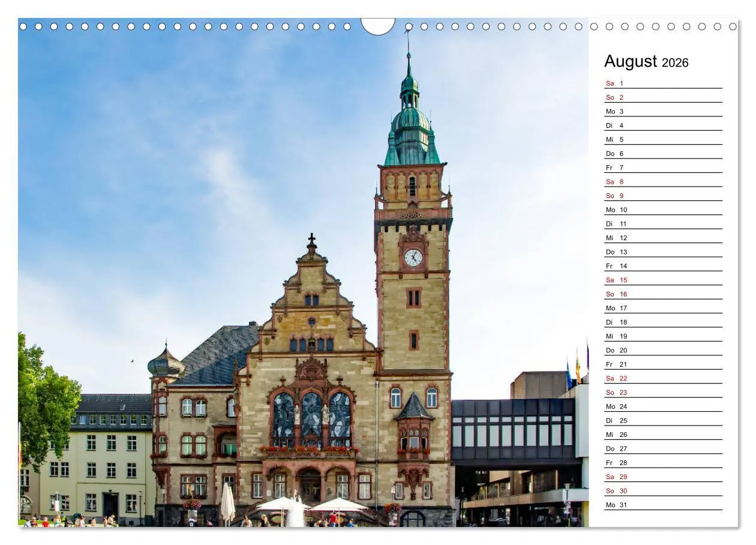The image size is (756, 545).
Task: Select the 'Mo 24' calendar row
Action: (663, 406)
